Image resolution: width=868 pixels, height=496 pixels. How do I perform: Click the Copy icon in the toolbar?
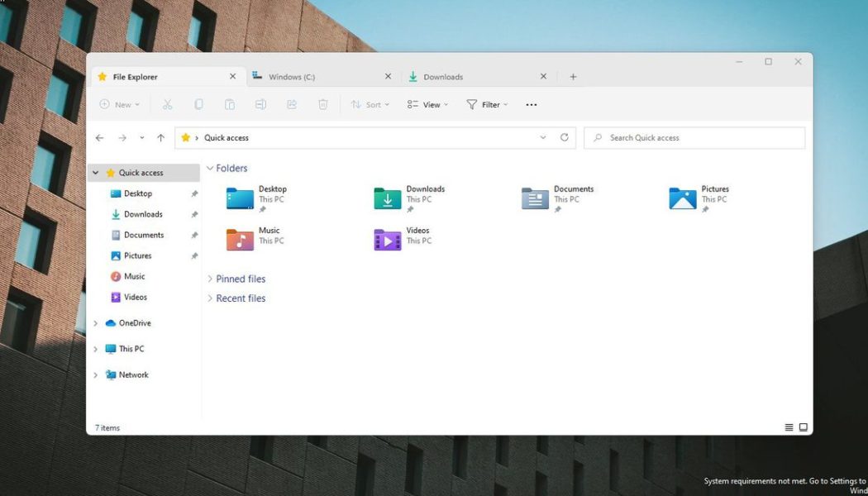(x=198, y=104)
